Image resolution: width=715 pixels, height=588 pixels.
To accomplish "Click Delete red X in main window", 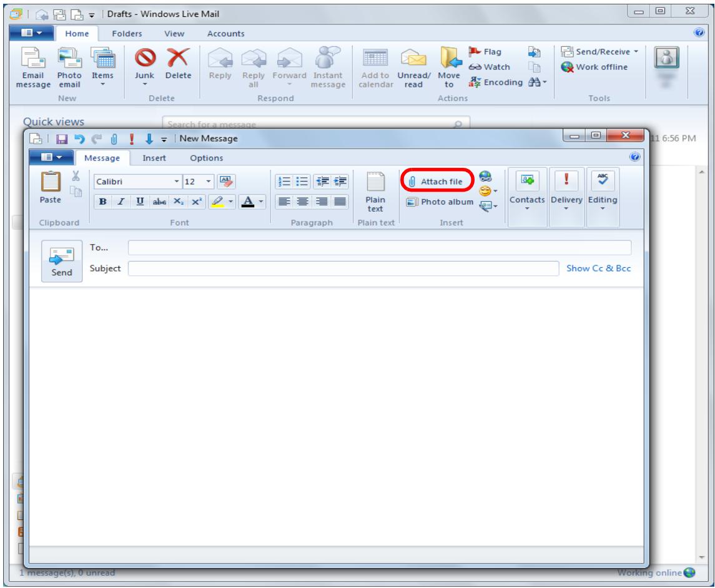I will 179,64.
